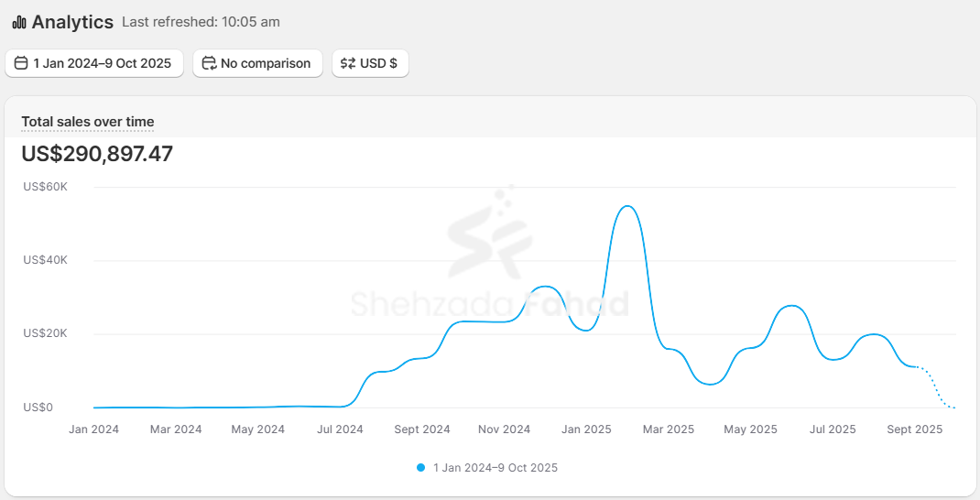
Task: Click the highest sales peak on the chart line
Action: pyautogui.click(x=627, y=206)
